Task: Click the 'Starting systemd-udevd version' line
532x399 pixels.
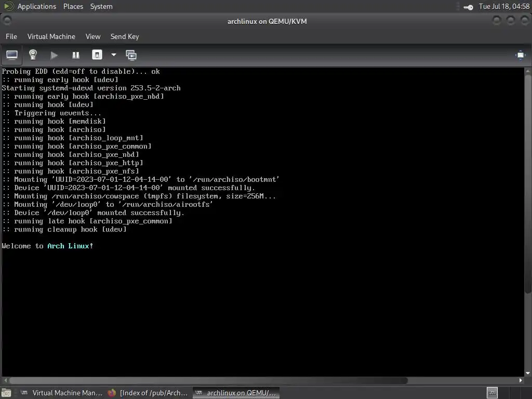Action: tap(91, 88)
